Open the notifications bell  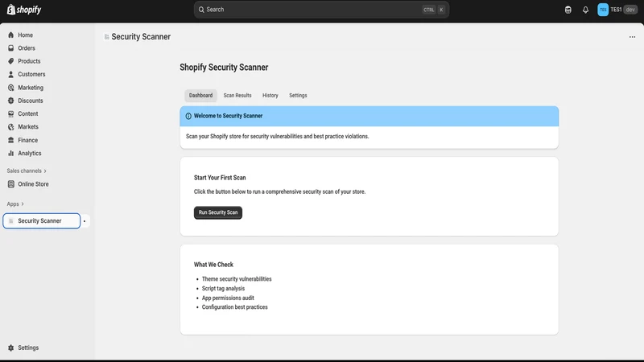[x=585, y=10]
